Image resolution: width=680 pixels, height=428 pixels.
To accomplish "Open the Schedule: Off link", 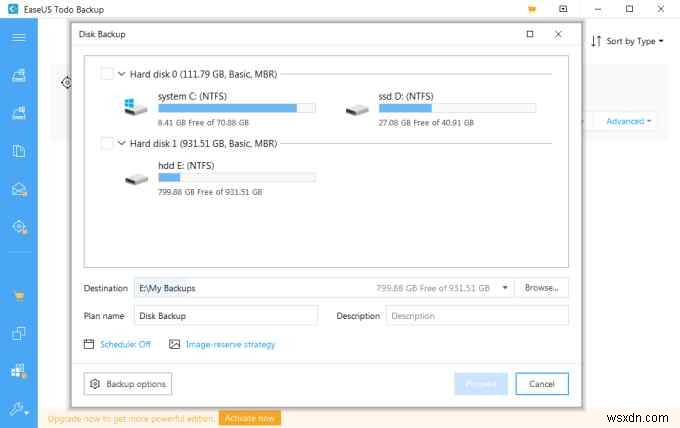I will [x=125, y=344].
